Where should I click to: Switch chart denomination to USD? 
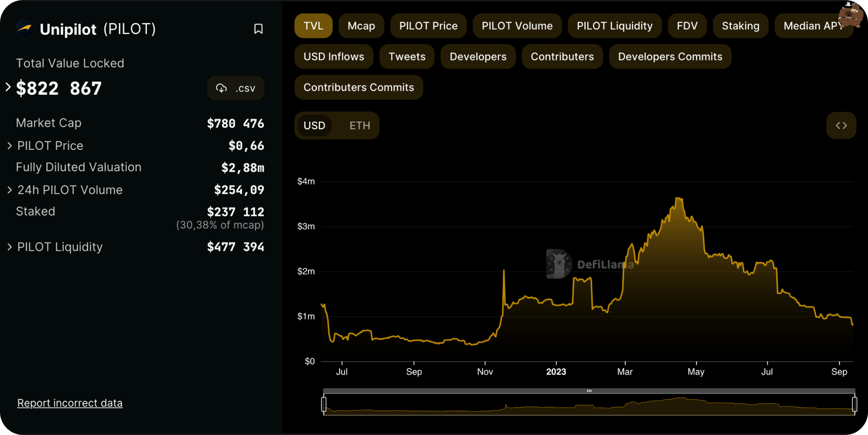tap(314, 126)
